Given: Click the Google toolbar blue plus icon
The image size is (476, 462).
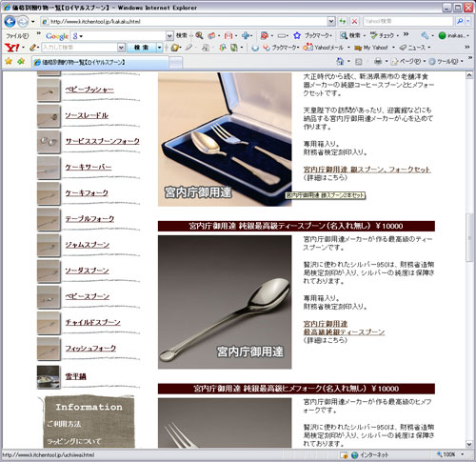Looking at the screenshot, I should pyautogui.click(x=246, y=35).
